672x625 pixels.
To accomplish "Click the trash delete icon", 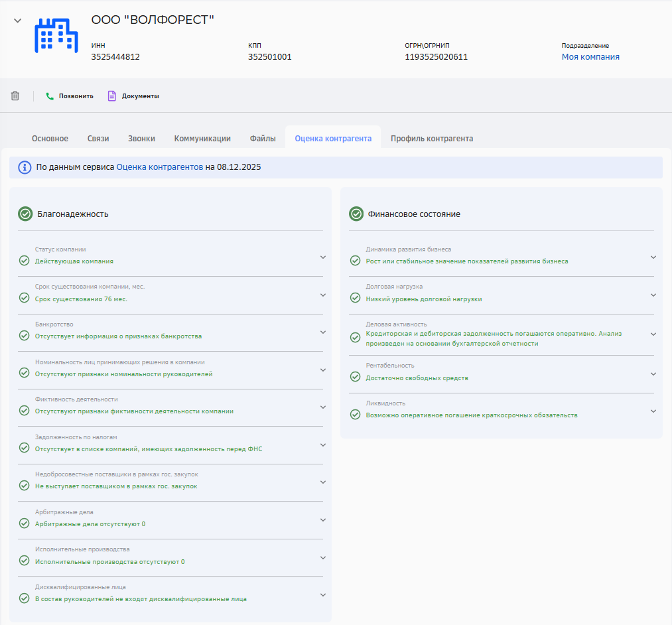I will [15, 96].
